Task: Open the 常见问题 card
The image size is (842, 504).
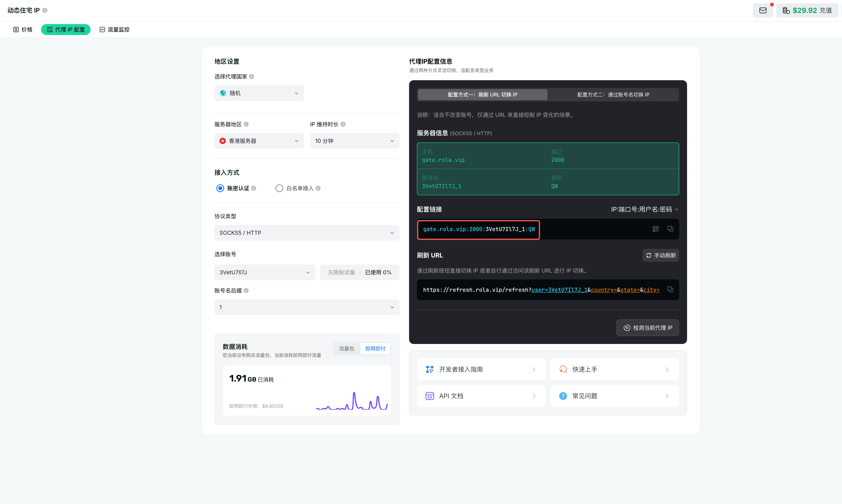Action: (614, 396)
